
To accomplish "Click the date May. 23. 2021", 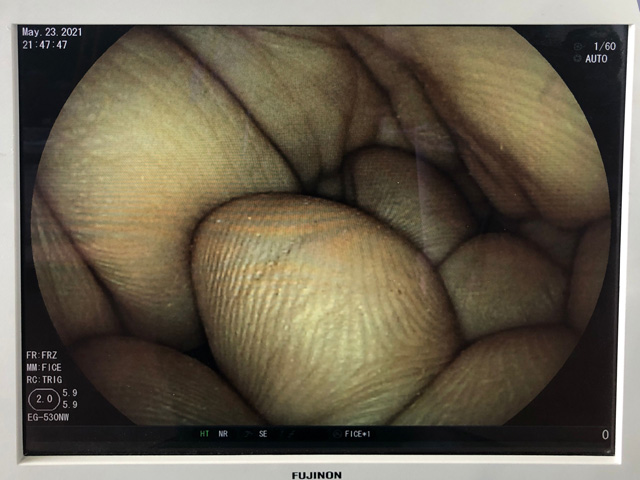I will click(52, 32).
